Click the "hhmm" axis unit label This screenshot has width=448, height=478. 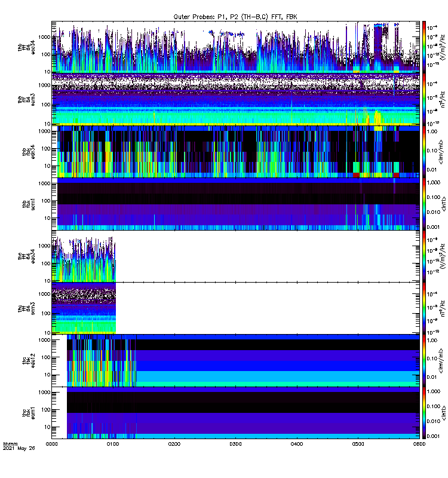pos(10,444)
